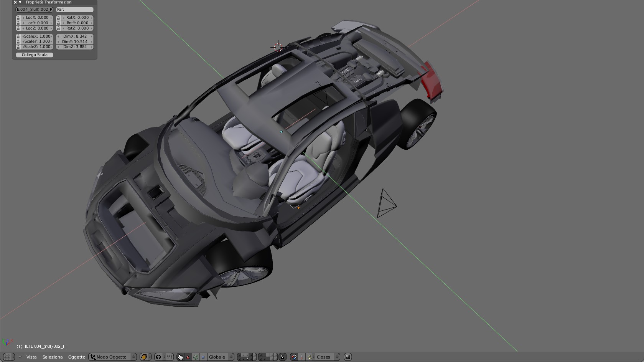Toggle the RotX lock icon
This screenshot has height=362, width=644.
tap(58, 18)
